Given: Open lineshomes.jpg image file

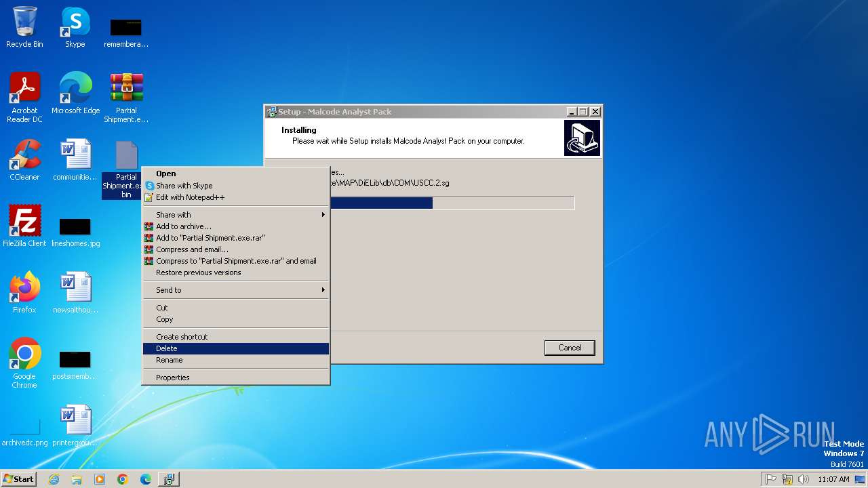Looking at the screenshot, I should click(75, 231).
